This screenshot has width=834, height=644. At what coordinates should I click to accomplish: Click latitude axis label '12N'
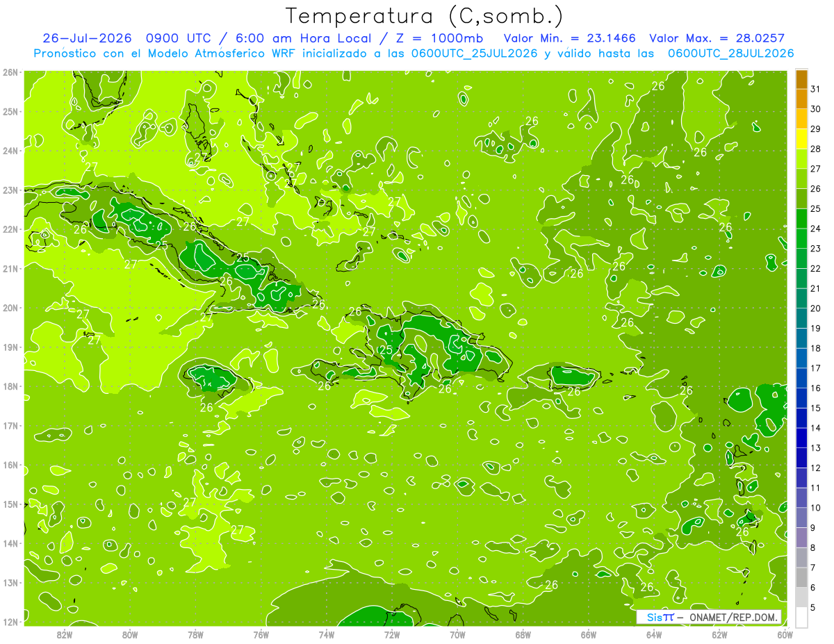(x=10, y=622)
